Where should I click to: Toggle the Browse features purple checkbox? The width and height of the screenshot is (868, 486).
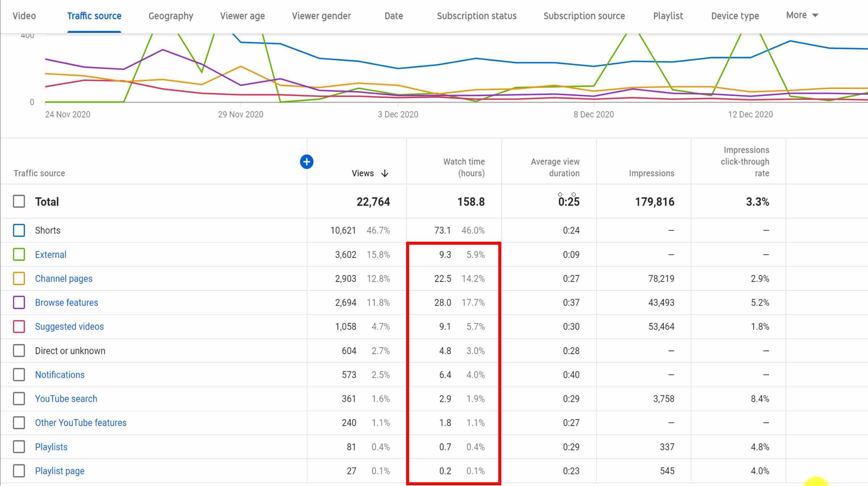pyautogui.click(x=19, y=302)
